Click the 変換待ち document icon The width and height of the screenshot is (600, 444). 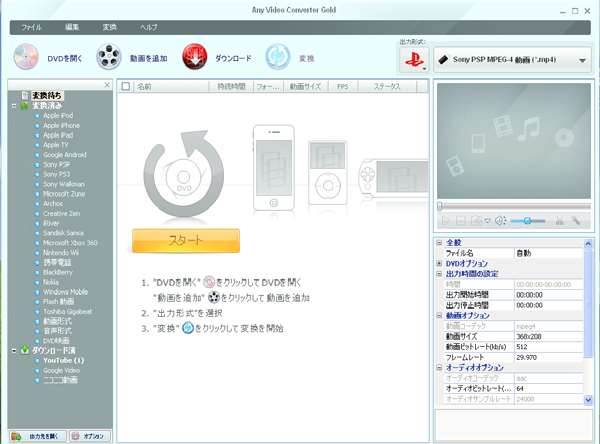[x=25, y=95]
